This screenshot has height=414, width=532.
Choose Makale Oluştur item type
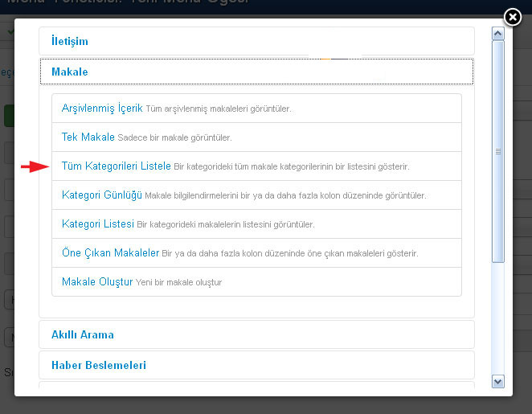(x=97, y=281)
